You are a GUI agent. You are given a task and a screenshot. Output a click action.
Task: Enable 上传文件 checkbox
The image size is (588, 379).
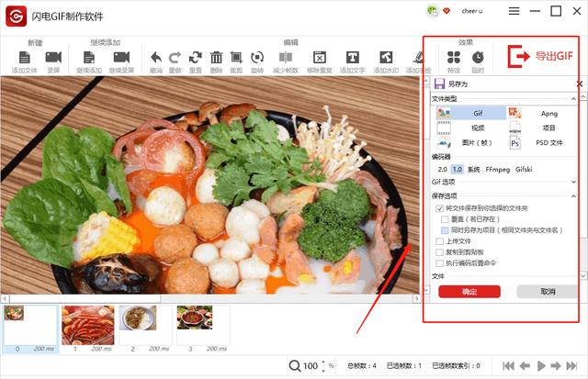click(x=439, y=241)
